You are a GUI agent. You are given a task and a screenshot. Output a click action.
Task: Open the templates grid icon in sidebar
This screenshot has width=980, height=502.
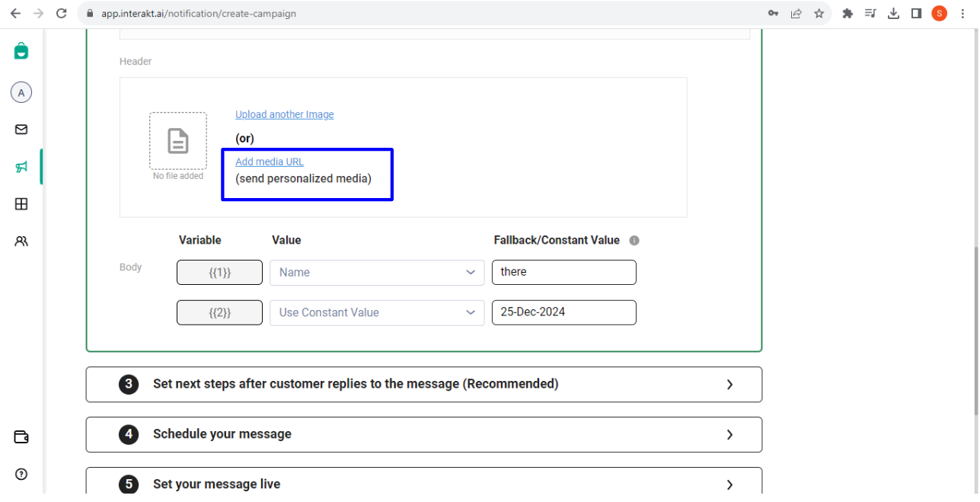(x=21, y=204)
